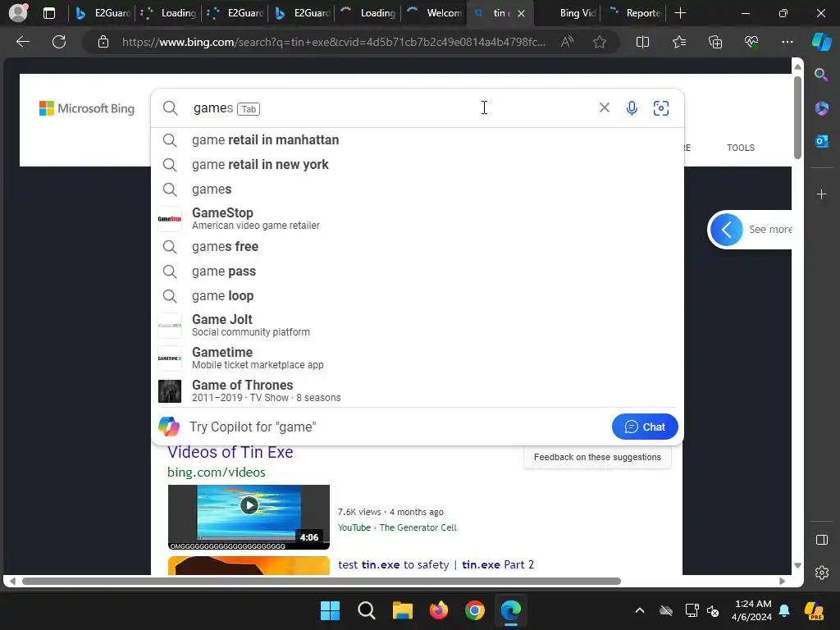Open Microsoft Bing logo home

87,108
